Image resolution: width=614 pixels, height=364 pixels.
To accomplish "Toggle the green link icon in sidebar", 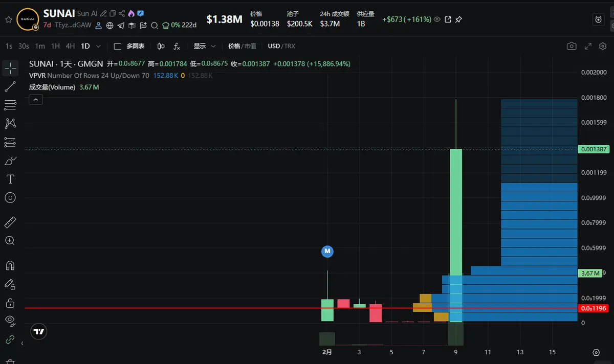I will [10, 339].
